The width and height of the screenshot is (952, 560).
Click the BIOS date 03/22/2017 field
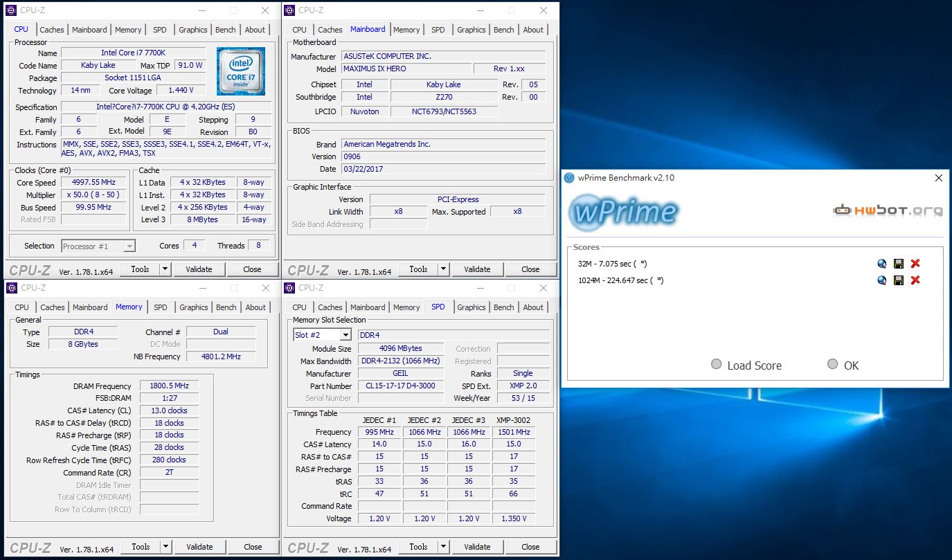[443, 169]
